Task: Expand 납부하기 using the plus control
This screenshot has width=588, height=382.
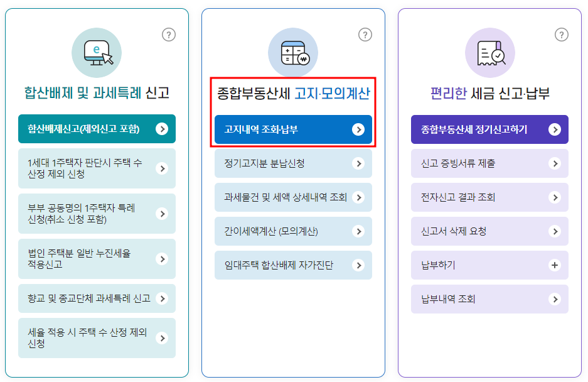Action: pos(555,265)
